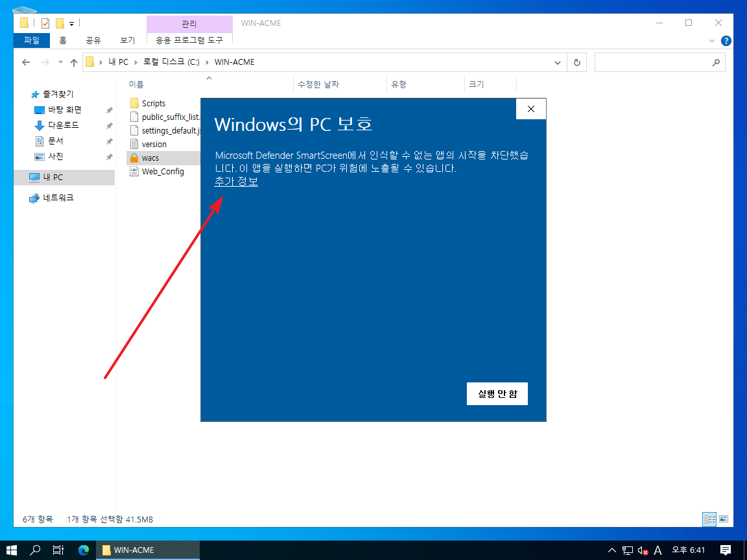
Task: Switch to large icons view icon
Action: click(x=724, y=519)
